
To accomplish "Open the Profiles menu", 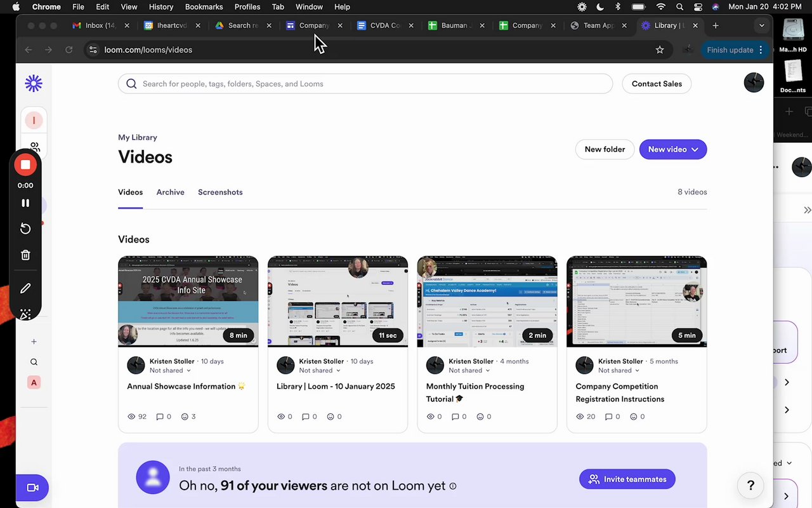I will 247,7.
